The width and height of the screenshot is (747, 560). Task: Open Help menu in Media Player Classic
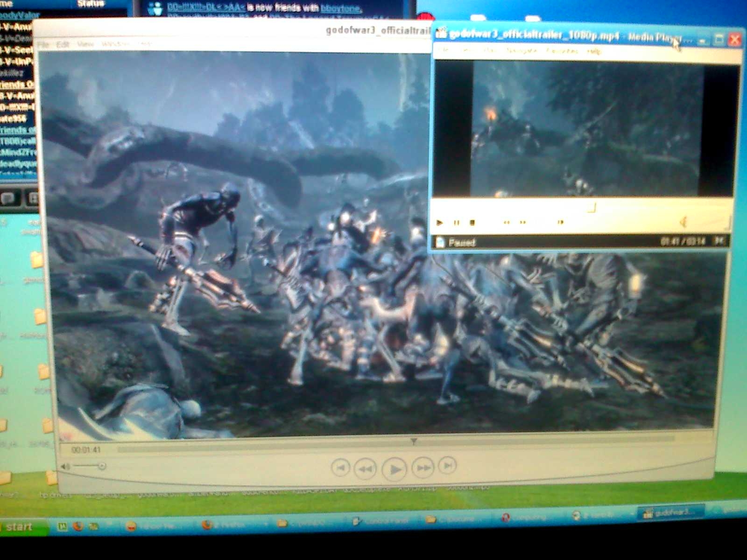[594, 51]
